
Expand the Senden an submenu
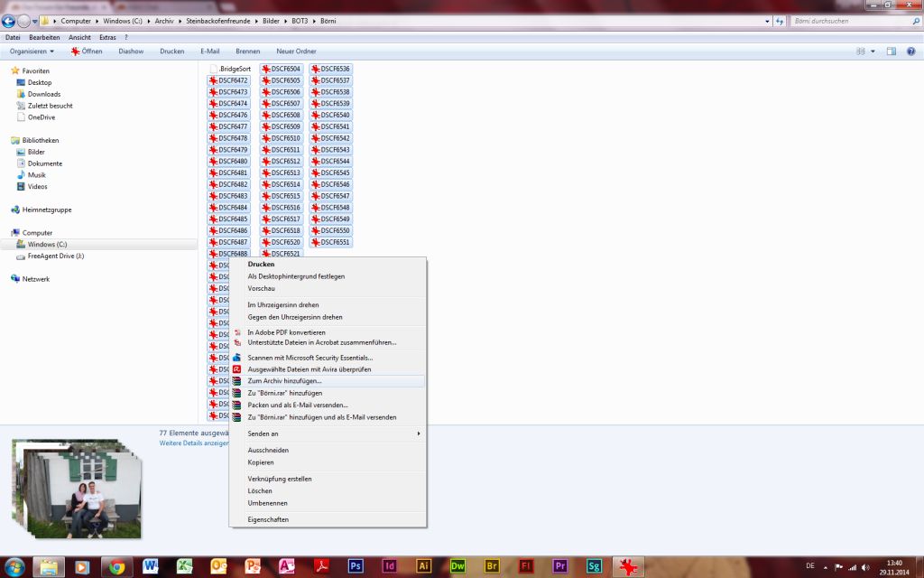(327, 433)
